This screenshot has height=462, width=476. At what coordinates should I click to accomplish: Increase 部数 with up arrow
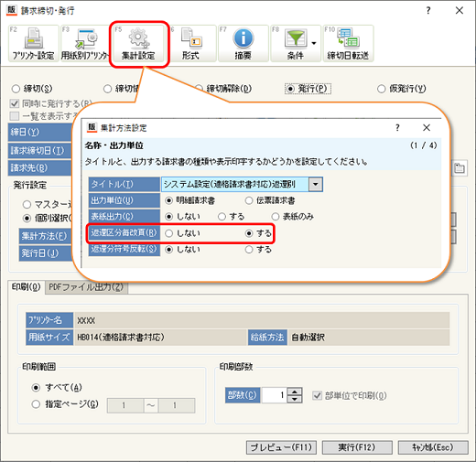[x=295, y=392]
